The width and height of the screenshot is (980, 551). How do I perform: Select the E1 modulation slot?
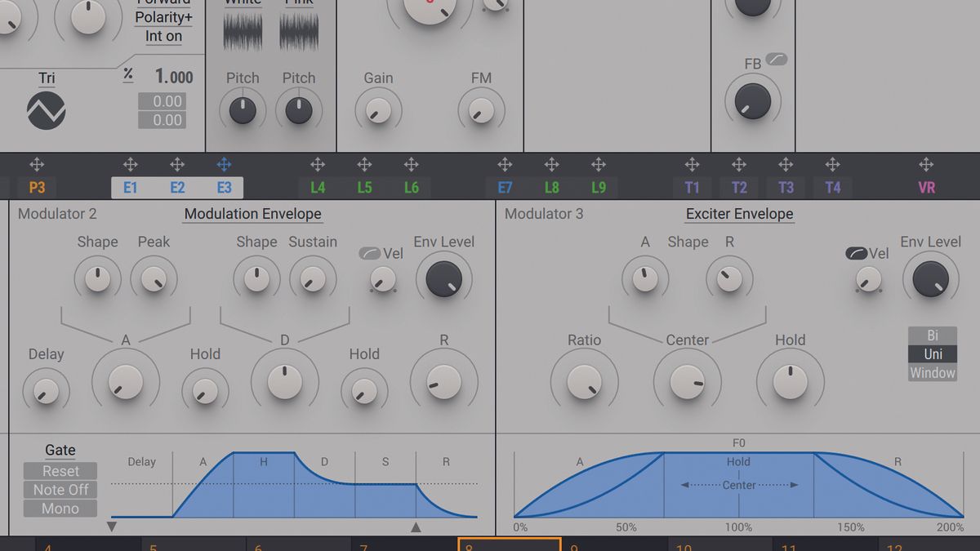pos(130,187)
